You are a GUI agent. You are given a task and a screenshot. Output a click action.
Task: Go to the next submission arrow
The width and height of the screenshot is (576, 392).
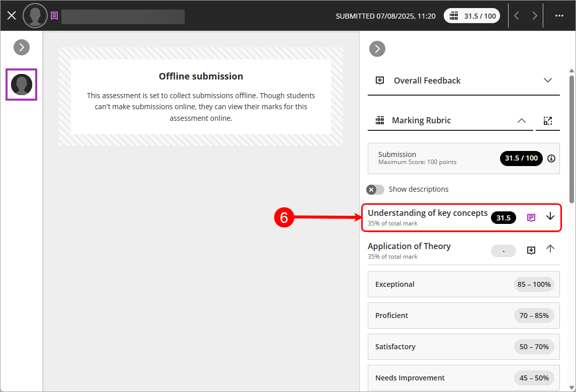pos(534,16)
